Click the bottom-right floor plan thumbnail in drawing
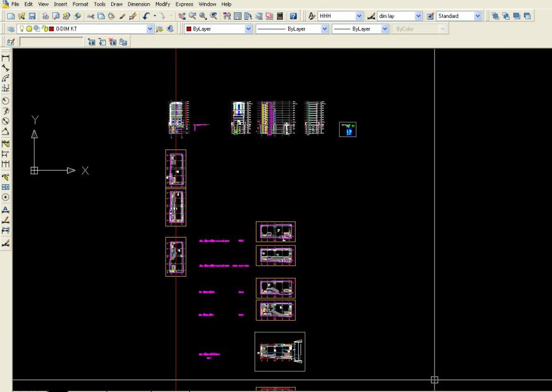The width and height of the screenshot is (552, 392). click(279, 352)
